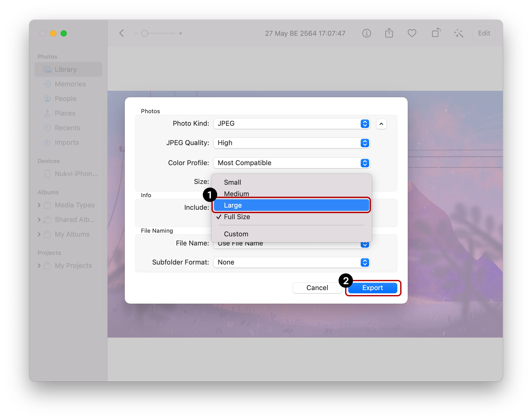Click the Cancel button

pyautogui.click(x=317, y=288)
